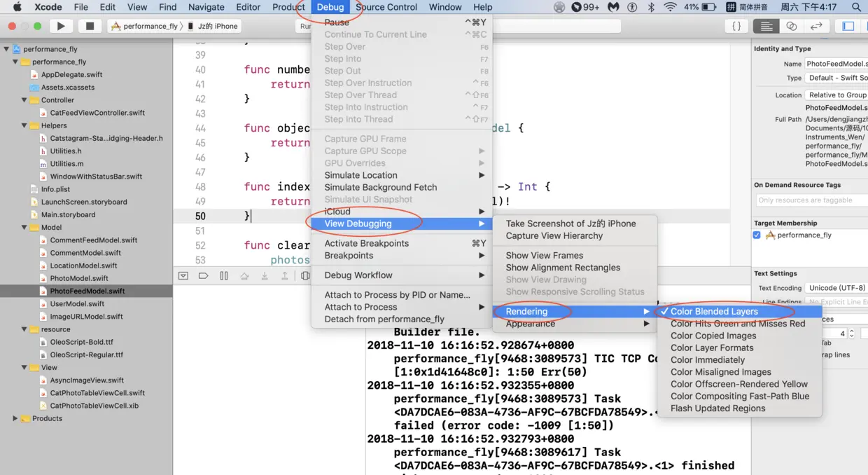Viewport: 868px width, 475px height.
Task: Open the Type dropdown in inspector
Action: click(x=836, y=78)
